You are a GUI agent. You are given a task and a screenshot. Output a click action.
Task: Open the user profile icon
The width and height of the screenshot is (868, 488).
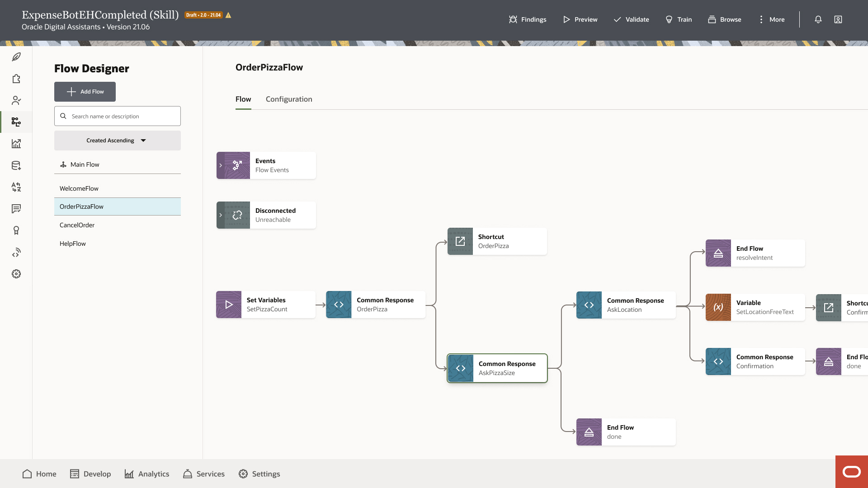(x=838, y=19)
